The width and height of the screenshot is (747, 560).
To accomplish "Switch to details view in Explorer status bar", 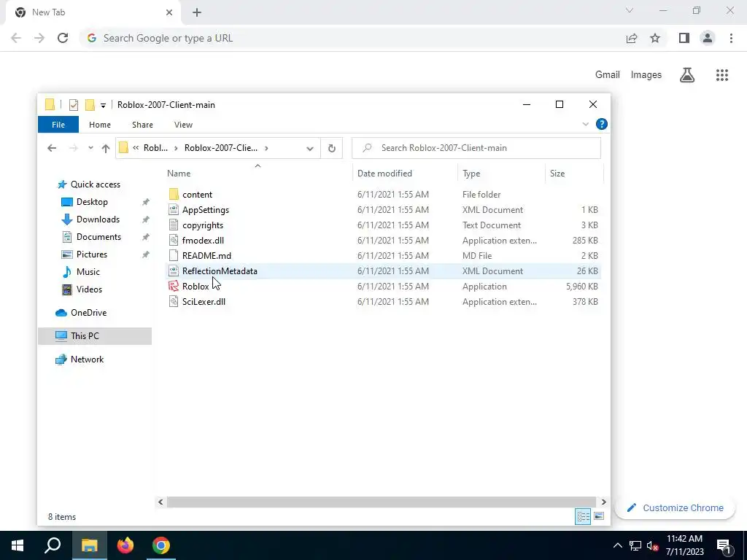I will coord(583,516).
